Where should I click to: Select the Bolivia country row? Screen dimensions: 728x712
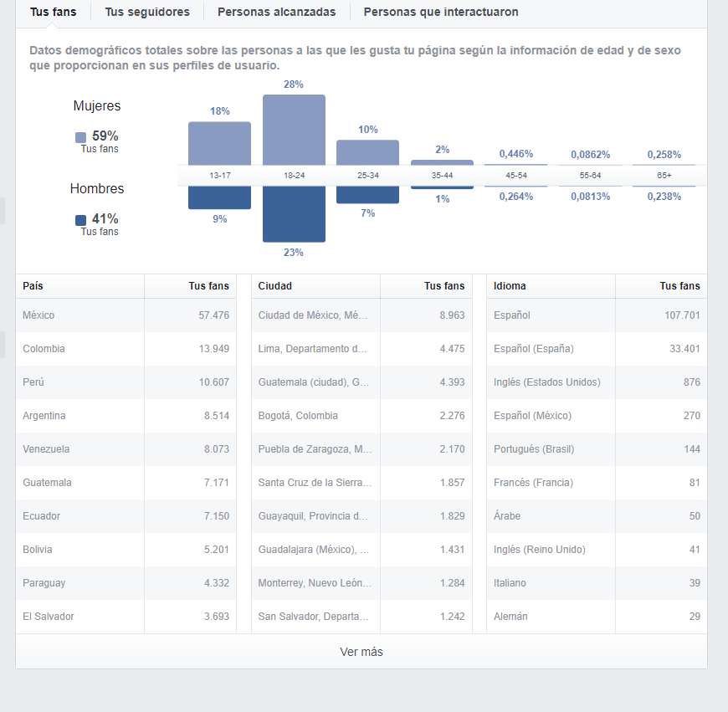(126, 549)
